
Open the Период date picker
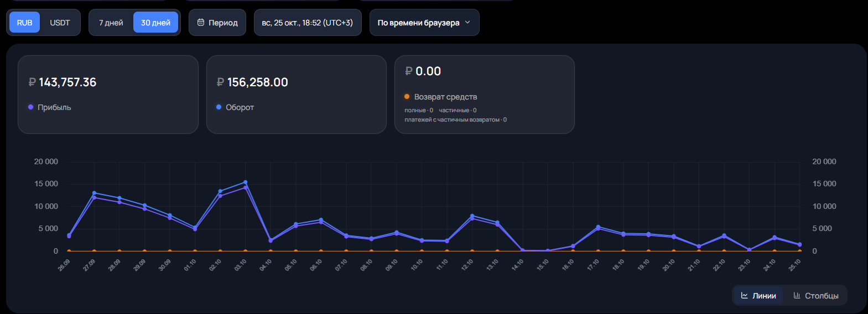coord(217,23)
